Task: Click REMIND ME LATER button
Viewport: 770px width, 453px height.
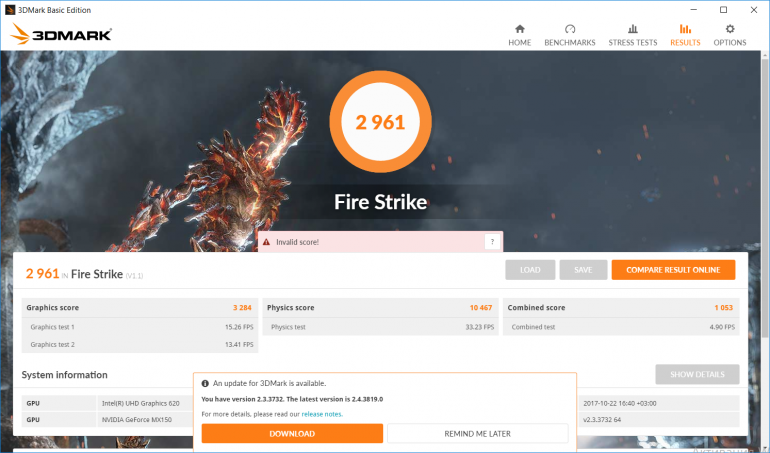Action: (477, 433)
